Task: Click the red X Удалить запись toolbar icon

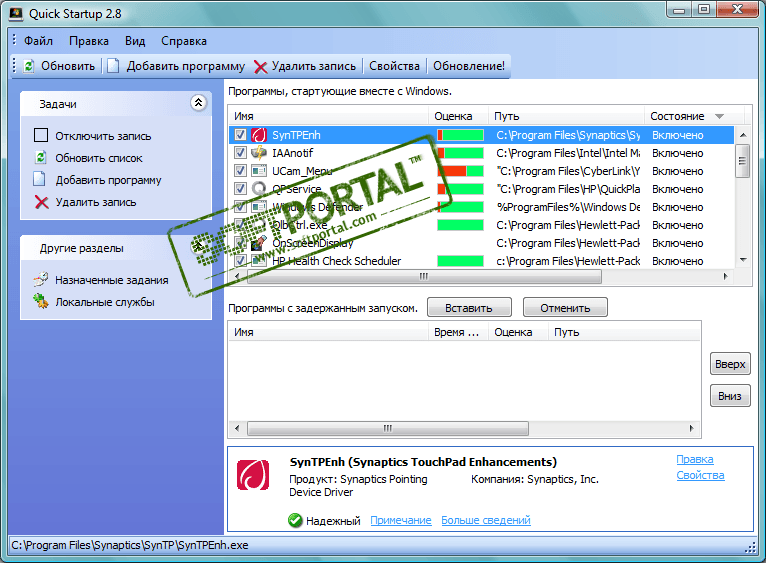Action: pyautogui.click(x=260, y=67)
